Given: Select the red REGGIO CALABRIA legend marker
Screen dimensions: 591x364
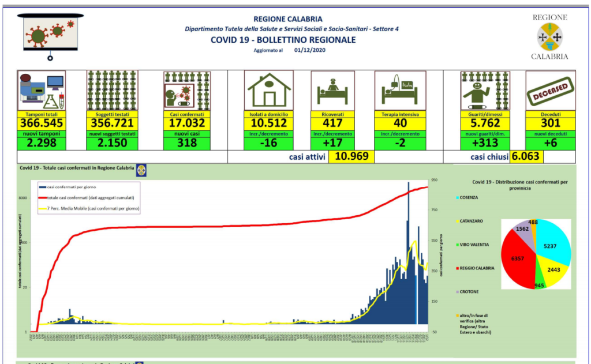Looking at the screenshot, I should click(x=456, y=268).
